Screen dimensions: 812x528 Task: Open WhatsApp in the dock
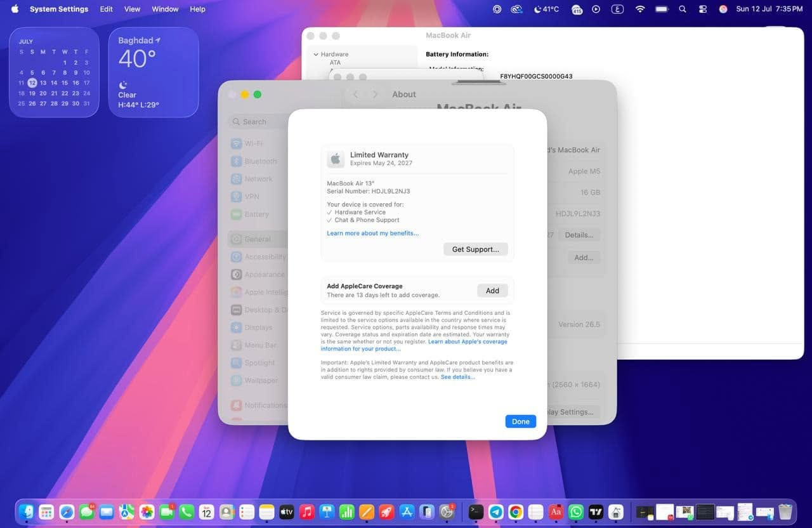tap(576, 511)
